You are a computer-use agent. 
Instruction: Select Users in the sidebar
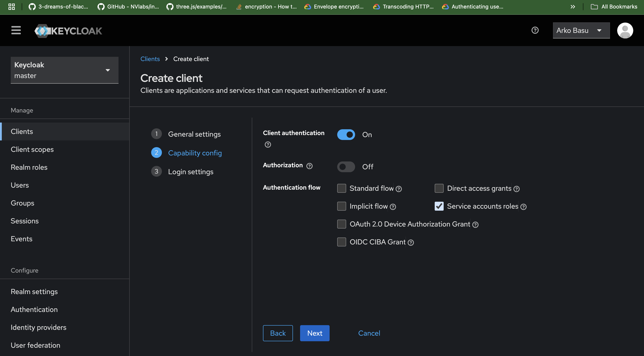[20, 185]
